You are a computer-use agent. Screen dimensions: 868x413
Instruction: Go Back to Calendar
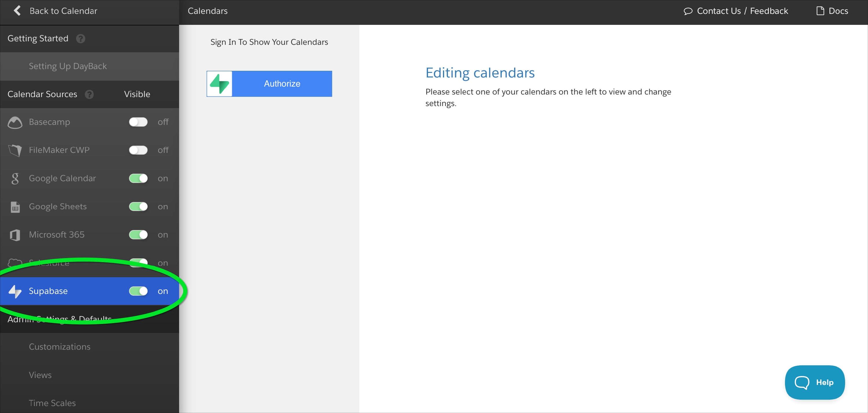click(63, 11)
